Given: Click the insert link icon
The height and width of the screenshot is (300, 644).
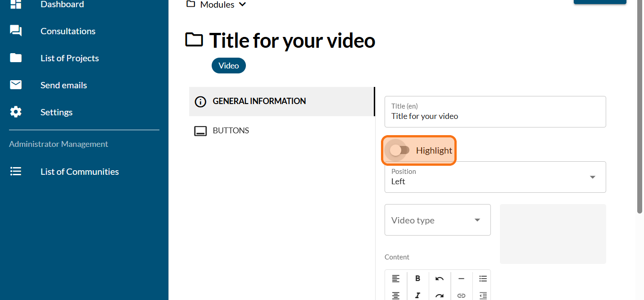Looking at the screenshot, I should point(461,295).
